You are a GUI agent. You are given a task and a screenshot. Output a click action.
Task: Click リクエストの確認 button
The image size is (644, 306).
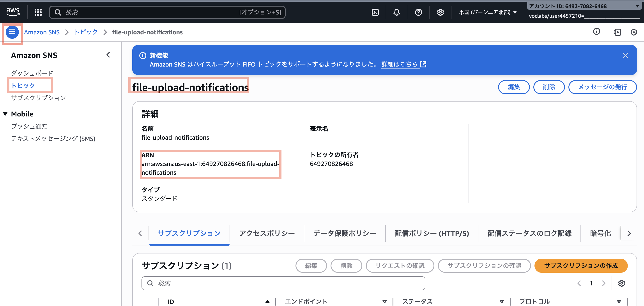point(400,266)
